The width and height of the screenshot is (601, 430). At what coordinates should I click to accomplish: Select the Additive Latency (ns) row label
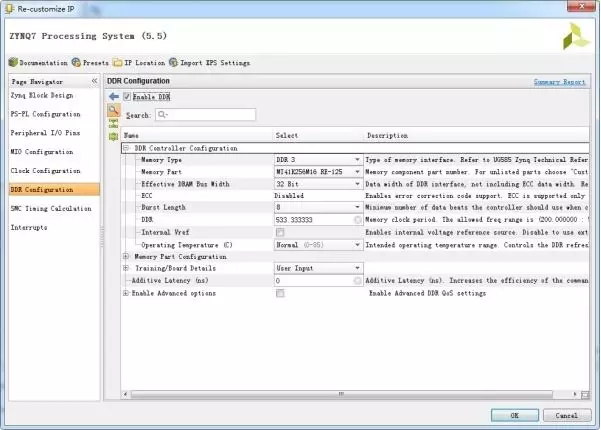pyautogui.click(x=170, y=281)
